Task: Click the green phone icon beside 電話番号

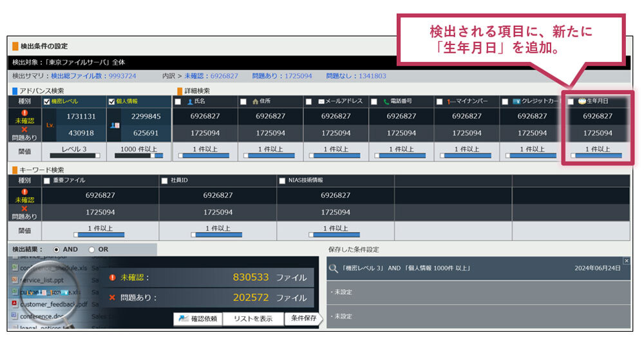Action: [386, 102]
